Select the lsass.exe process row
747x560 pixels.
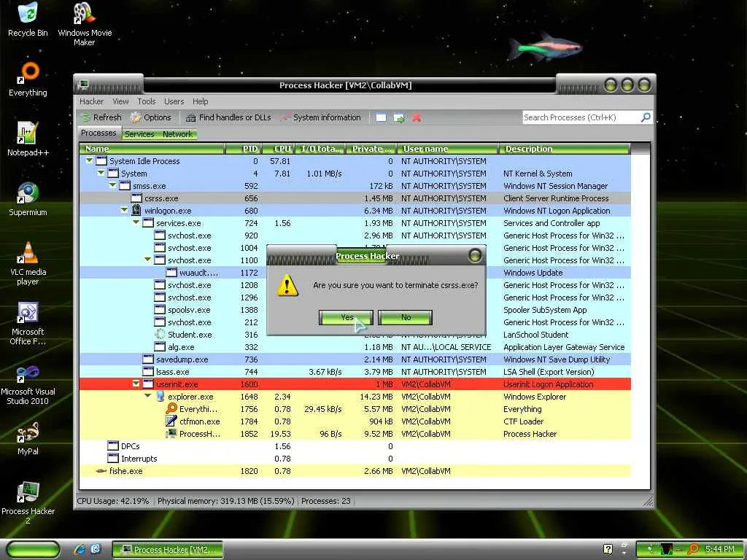click(x=355, y=371)
